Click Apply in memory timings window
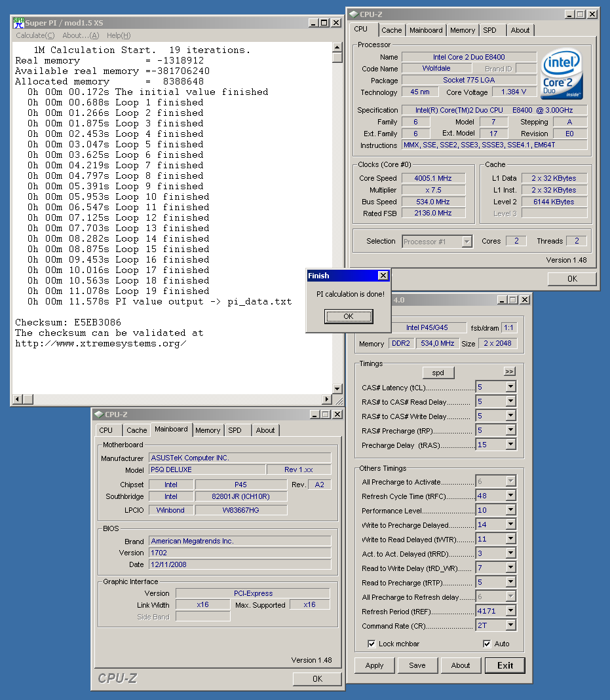 click(x=375, y=665)
